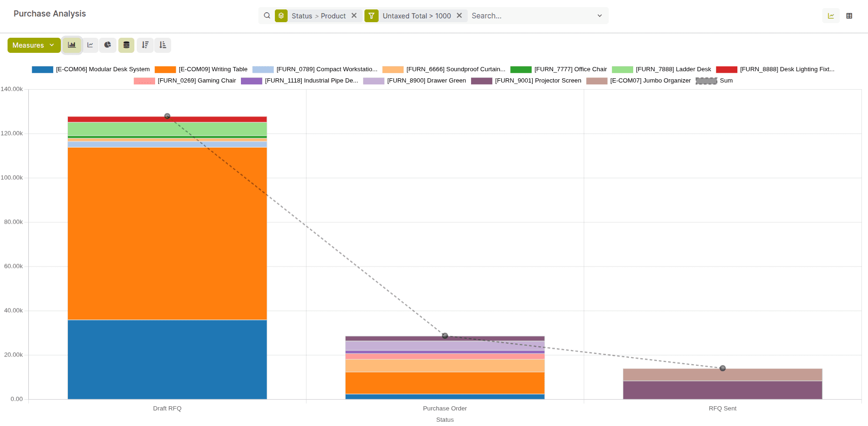The image size is (868, 426).
Task: Switch the chart to line chart mode
Action: pos(90,45)
